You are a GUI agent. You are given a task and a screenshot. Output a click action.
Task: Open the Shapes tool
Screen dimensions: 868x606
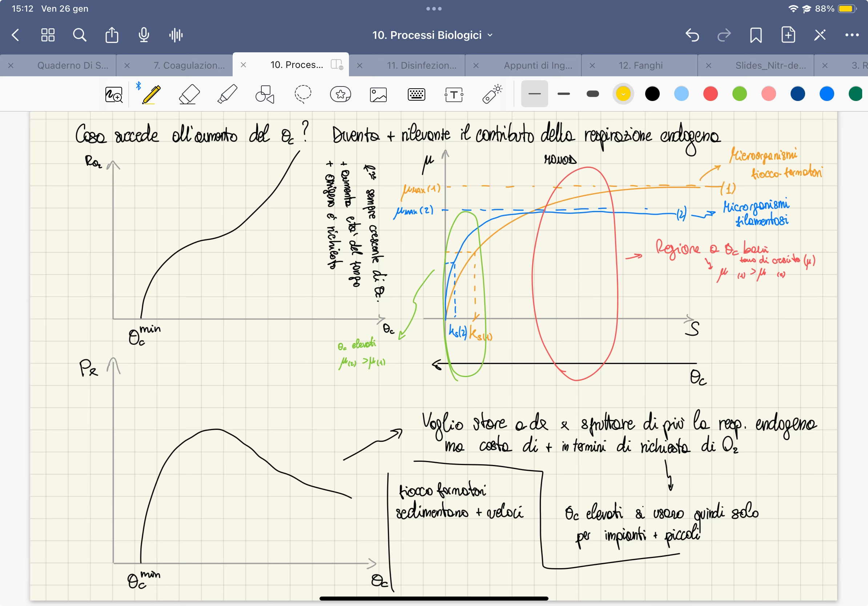coord(265,94)
